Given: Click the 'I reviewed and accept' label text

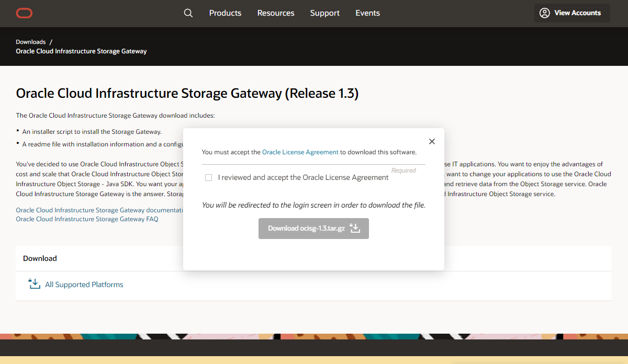Looking at the screenshot, I should [x=303, y=178].
